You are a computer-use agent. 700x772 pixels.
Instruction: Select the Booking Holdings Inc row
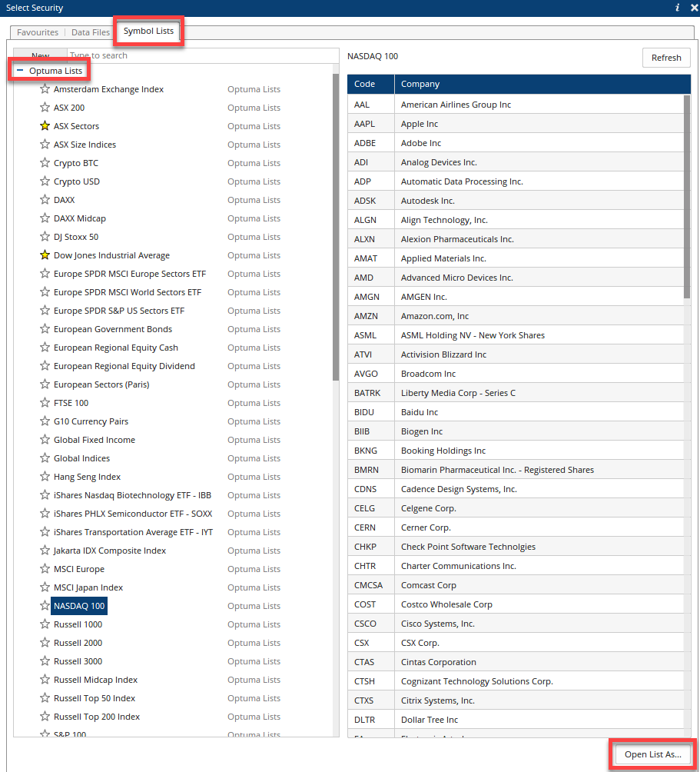click(x=516, y=451)
